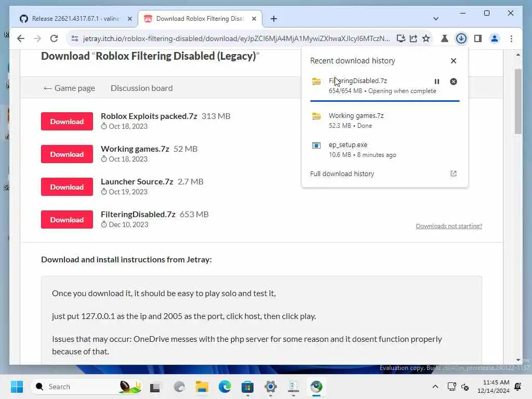Select the Download Roblox Filtering Disabled tab

point(200,19)
